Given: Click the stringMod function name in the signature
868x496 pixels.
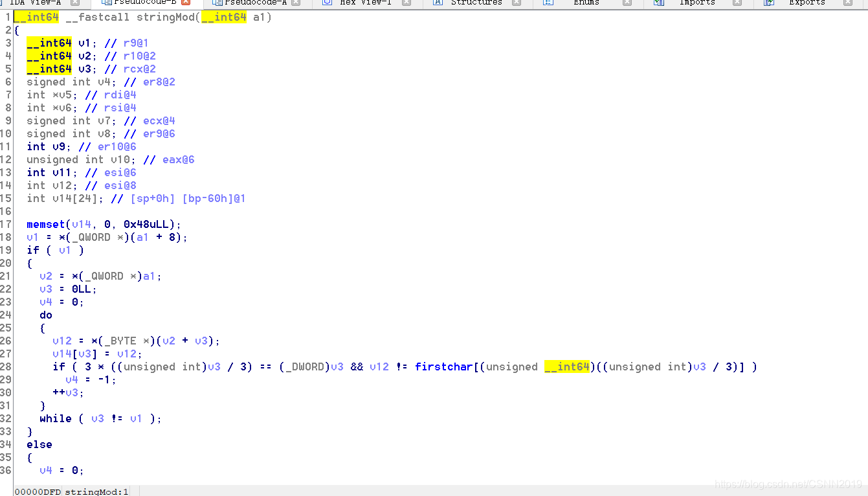Looking at the screenshot, I should click(x=165, y=17).
